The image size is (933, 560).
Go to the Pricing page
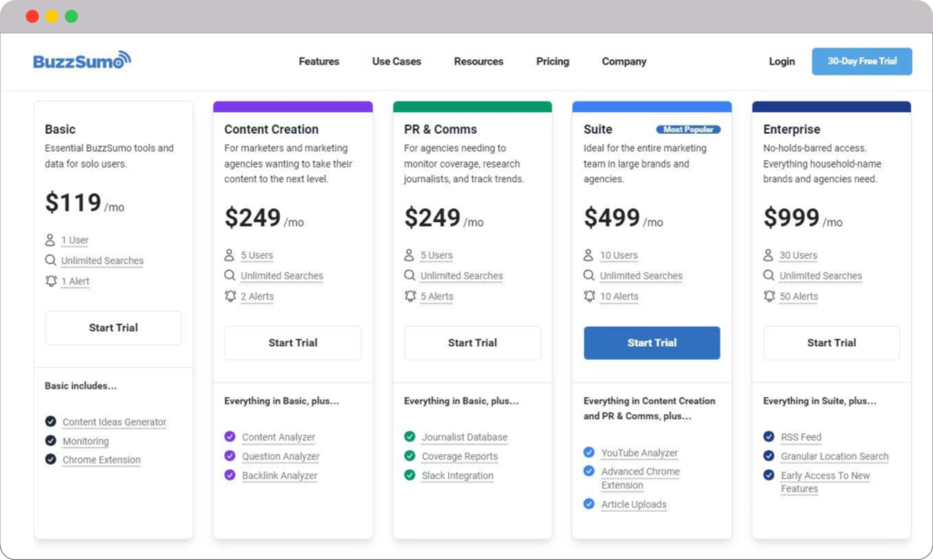tap(552, 61)
